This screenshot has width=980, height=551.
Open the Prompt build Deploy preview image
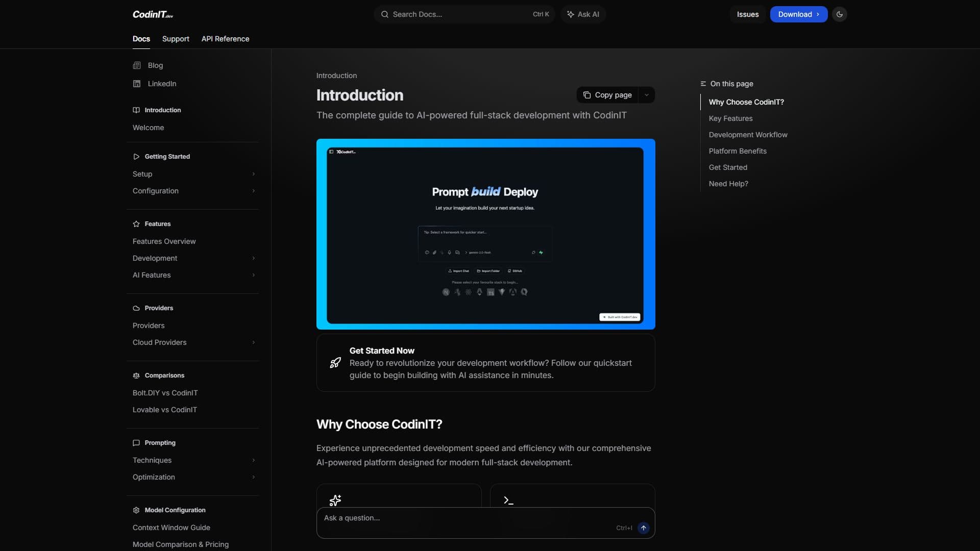click(485, 234)
